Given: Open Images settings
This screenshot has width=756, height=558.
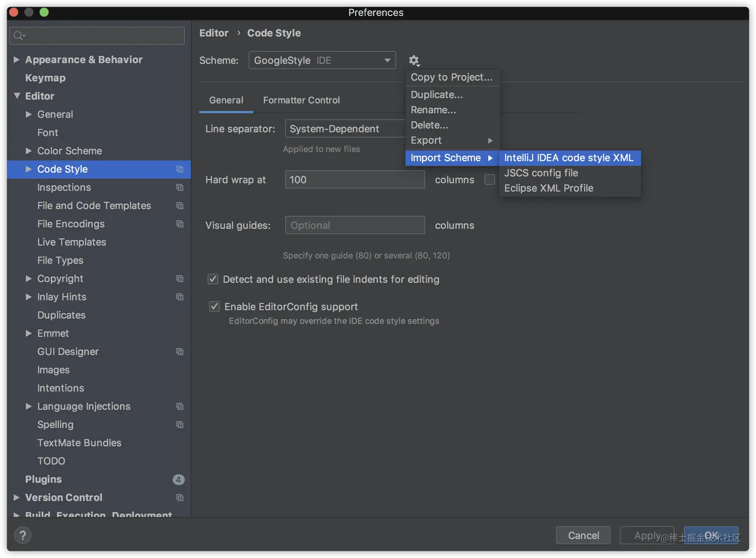Looking at the screenshot, I should [53, 370].
